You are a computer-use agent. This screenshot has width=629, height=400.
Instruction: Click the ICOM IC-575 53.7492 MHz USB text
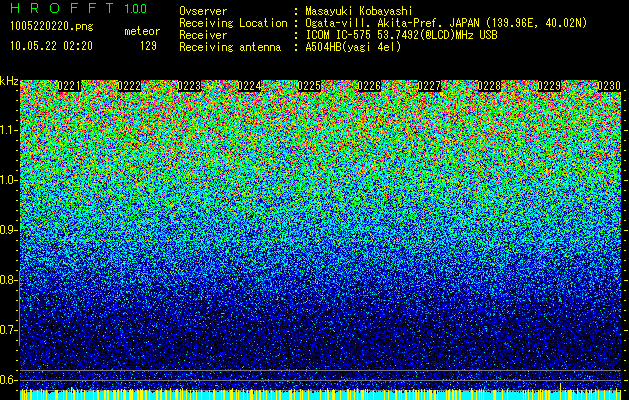coord(401,35)
